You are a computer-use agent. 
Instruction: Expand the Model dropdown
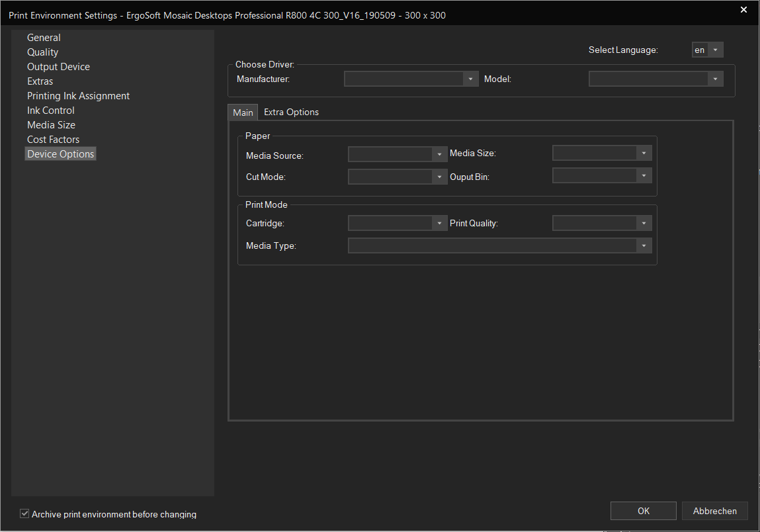(x=656, y=79)
